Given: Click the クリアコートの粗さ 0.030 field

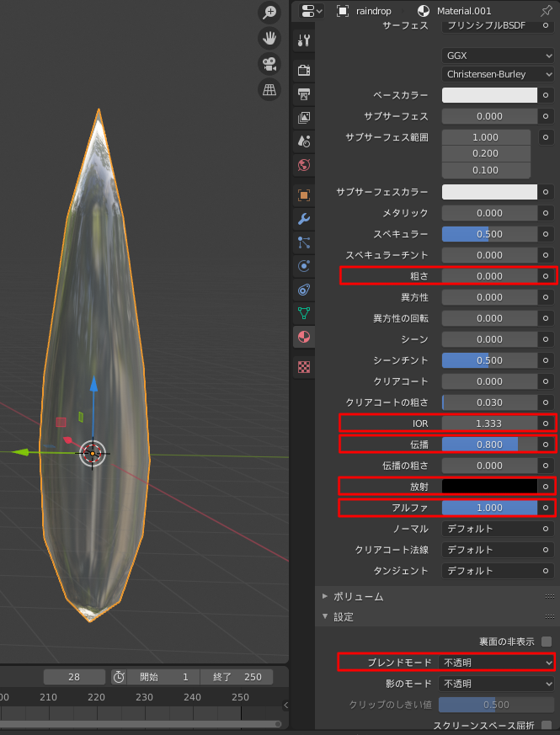Looking at the screenshot, I should tap(489, 402).
